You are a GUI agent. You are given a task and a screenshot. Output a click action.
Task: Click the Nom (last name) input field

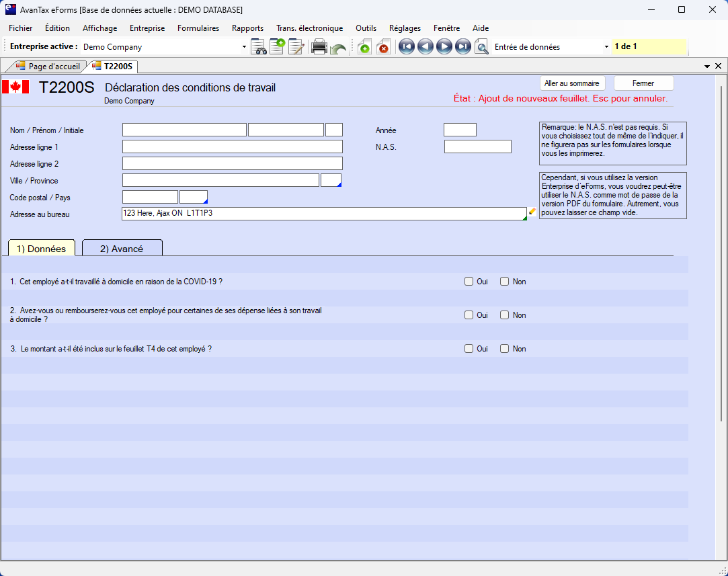click(x=184, y=130)
